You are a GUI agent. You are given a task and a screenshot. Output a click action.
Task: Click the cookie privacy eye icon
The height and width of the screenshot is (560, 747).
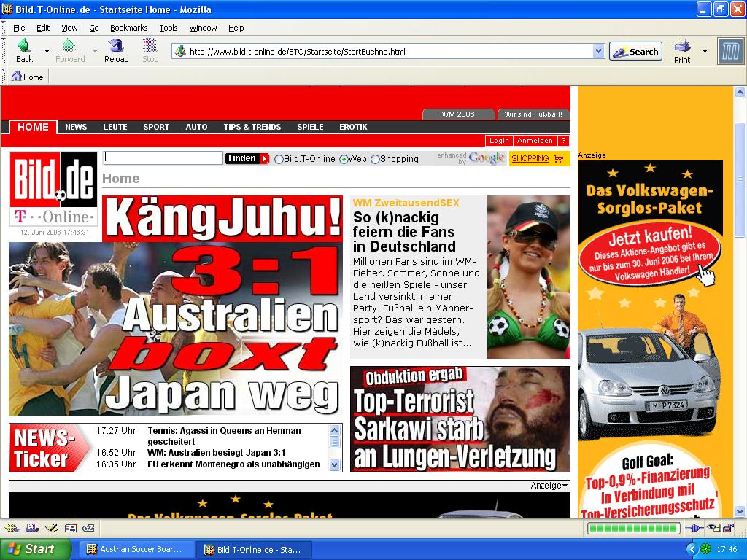tap(713, 528)
